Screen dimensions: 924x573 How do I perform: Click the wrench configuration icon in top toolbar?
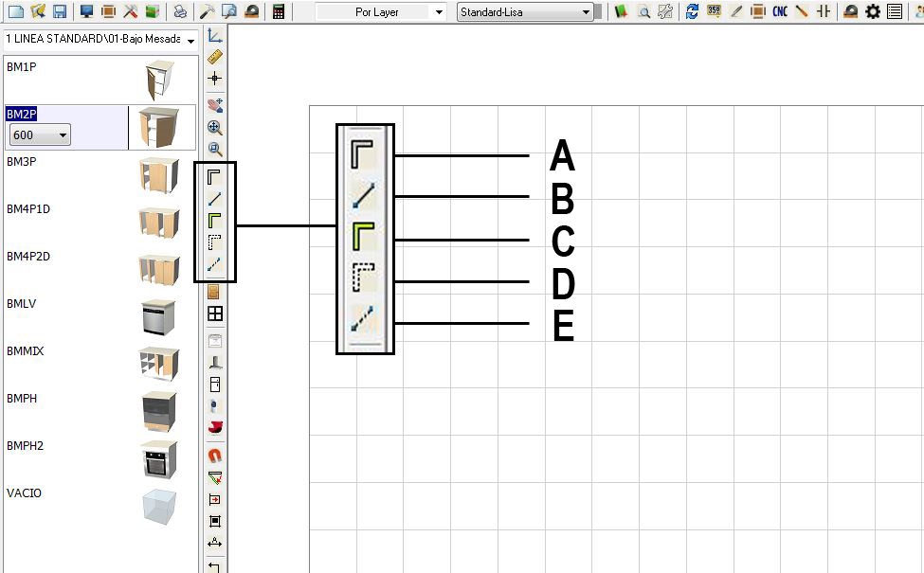point(665,11)
